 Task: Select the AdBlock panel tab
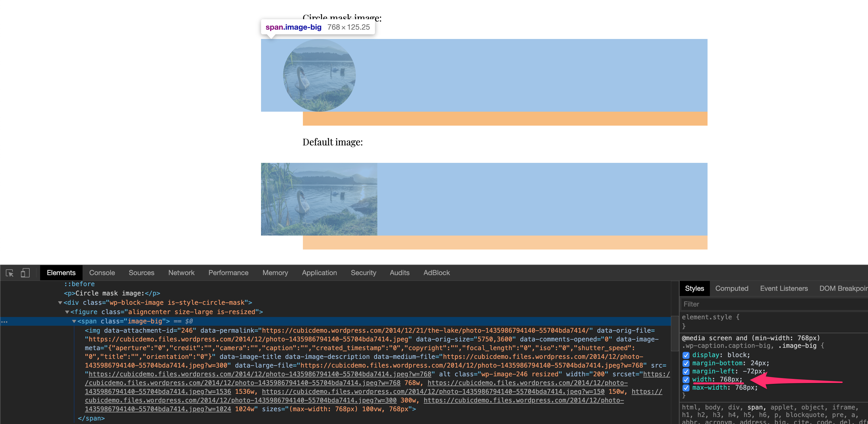[436, 273]
